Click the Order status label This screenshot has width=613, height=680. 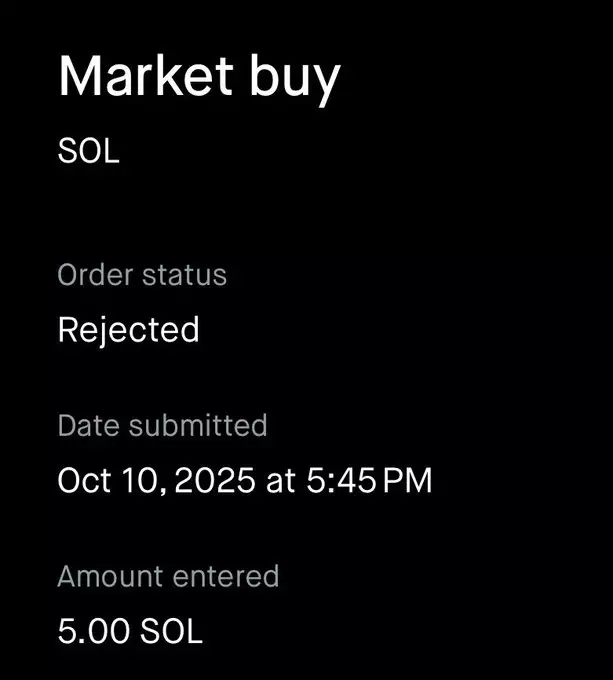point(142,275)
